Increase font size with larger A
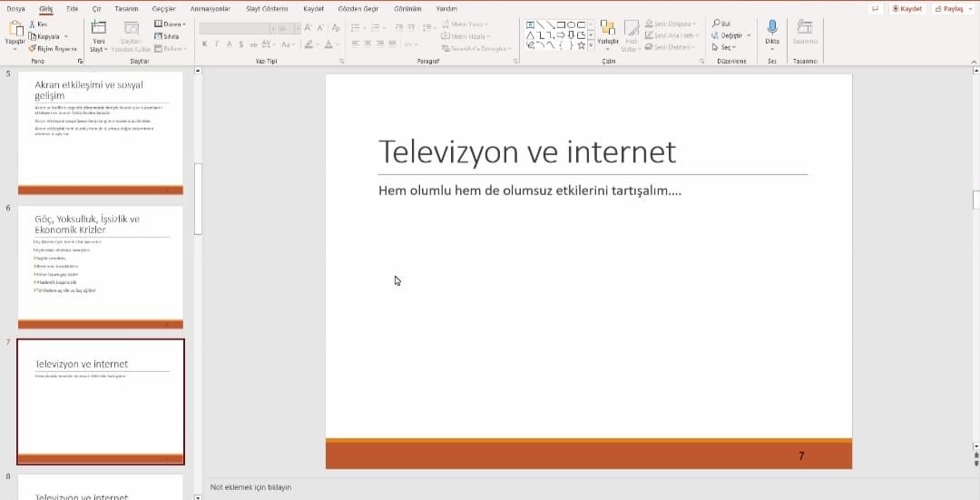 [309, 28]
